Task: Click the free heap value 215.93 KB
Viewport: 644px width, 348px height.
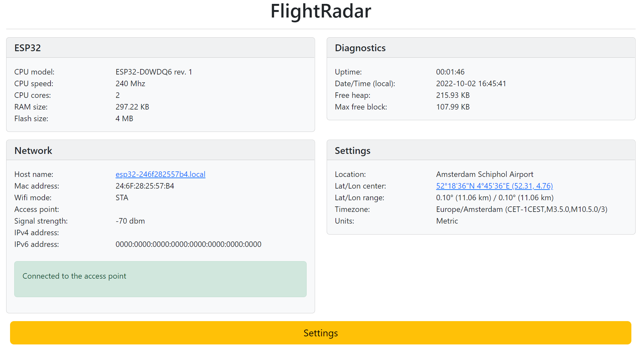Action: (453, 95)
